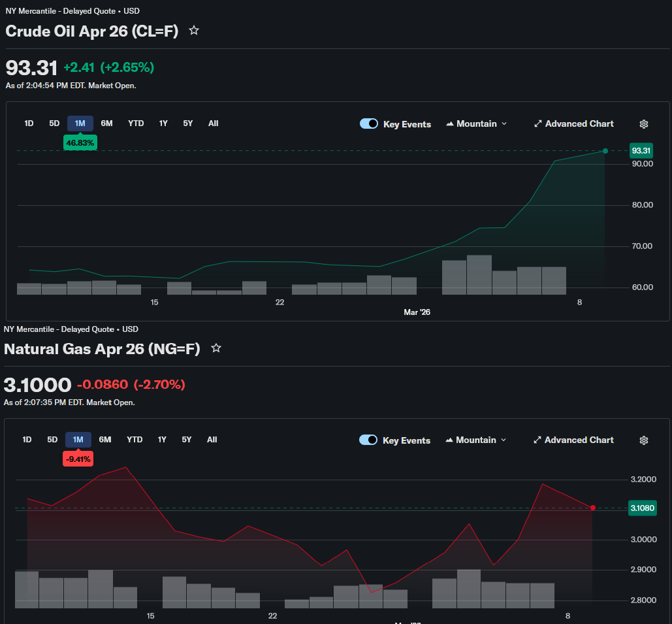Open Crude Oil chart settings gear

pos(644,124)
